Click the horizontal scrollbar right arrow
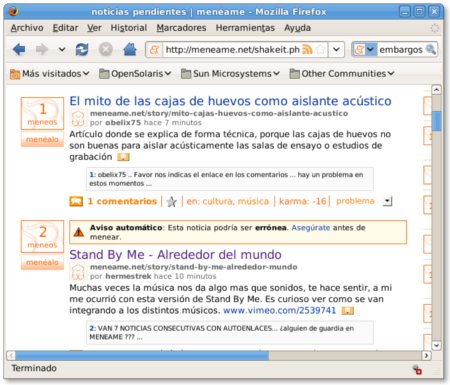The height and width of the screenshot is (385, 450). pyautogui.click(x=426, y=356)
